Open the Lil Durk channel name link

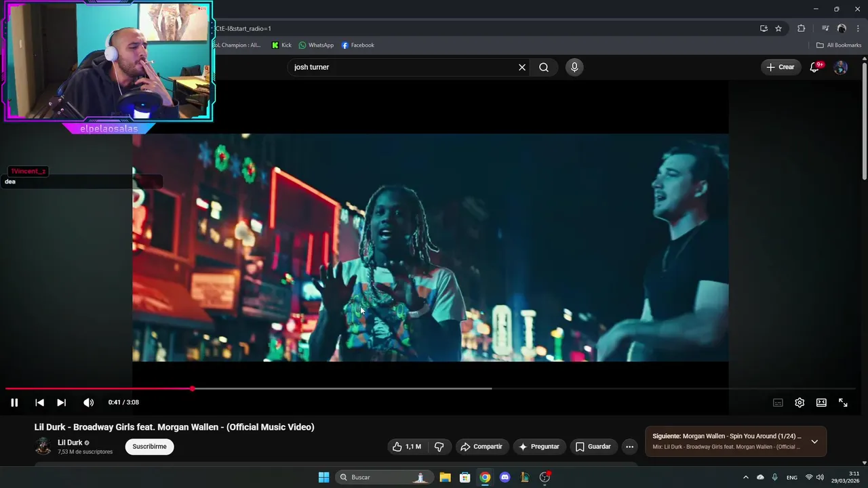click(70, 443)
